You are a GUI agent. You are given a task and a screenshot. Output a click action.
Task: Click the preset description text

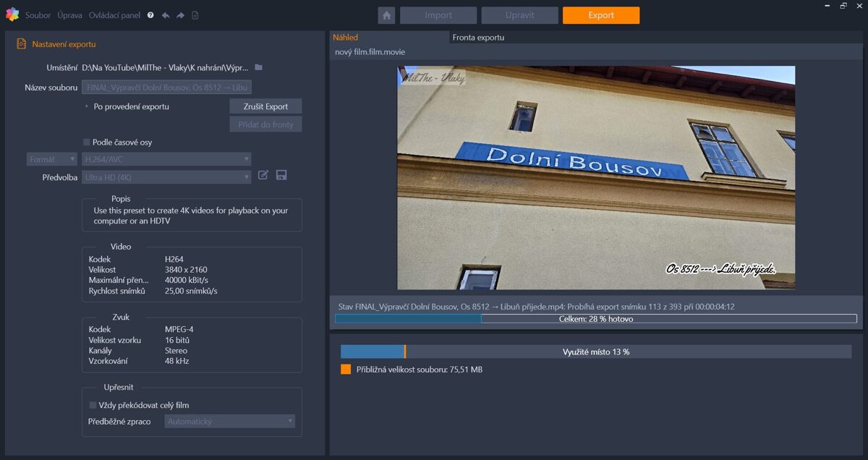pyautogui.click(x=191, y=216)
